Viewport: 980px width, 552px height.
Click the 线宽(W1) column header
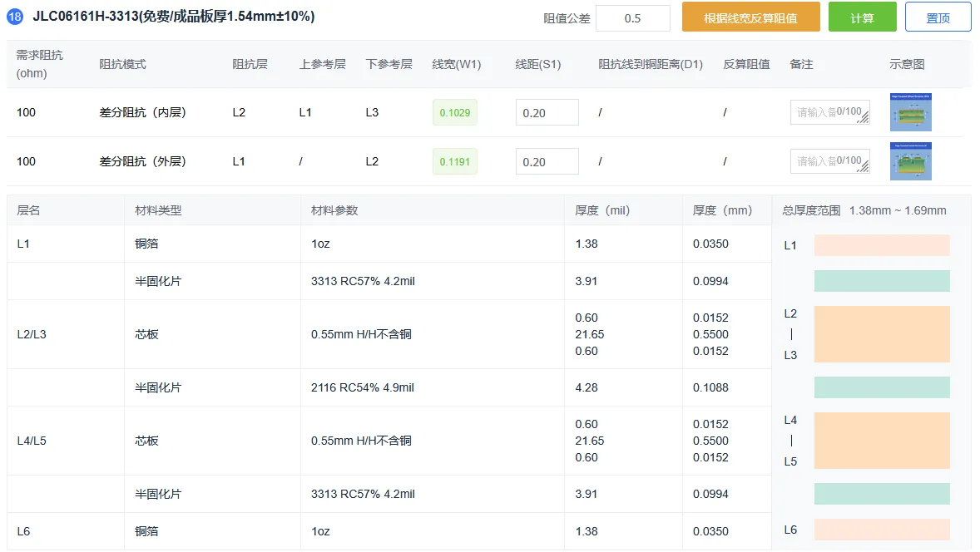pos(456,64)
